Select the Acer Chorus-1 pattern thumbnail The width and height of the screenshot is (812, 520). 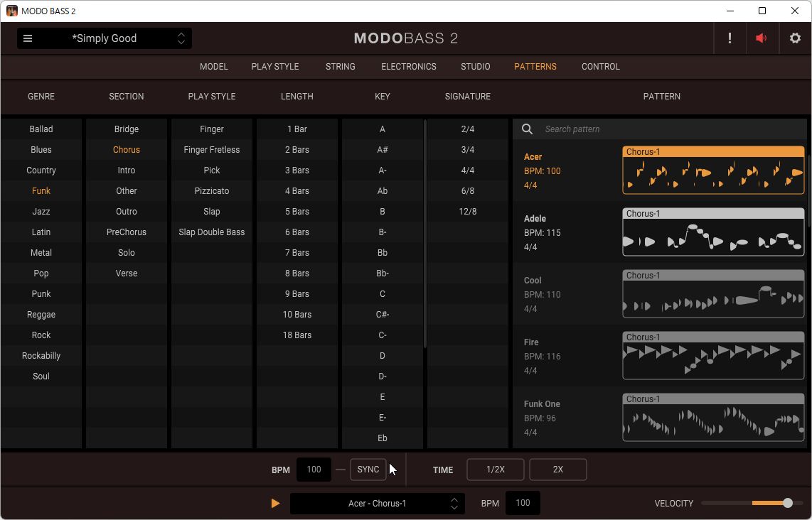(x=713, y=170)
